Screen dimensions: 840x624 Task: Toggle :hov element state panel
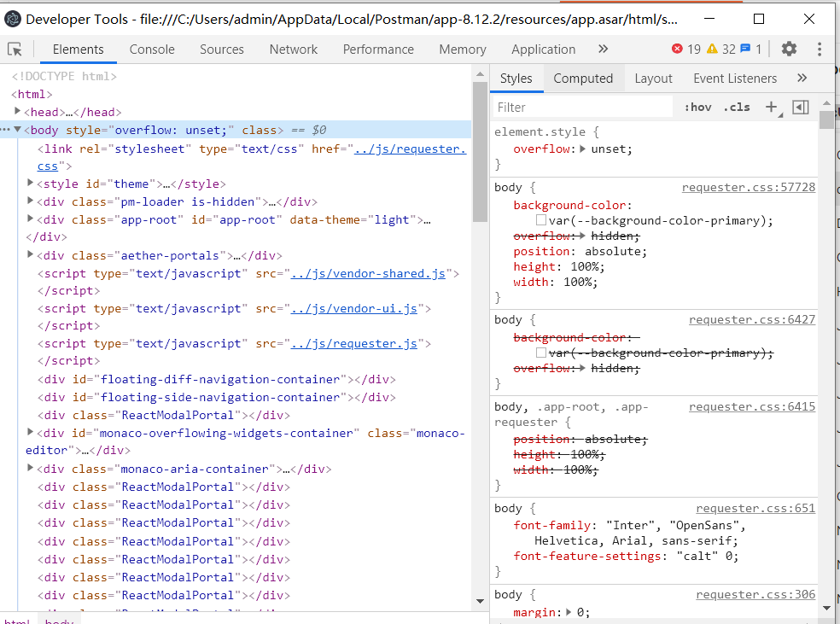[698, 107]
